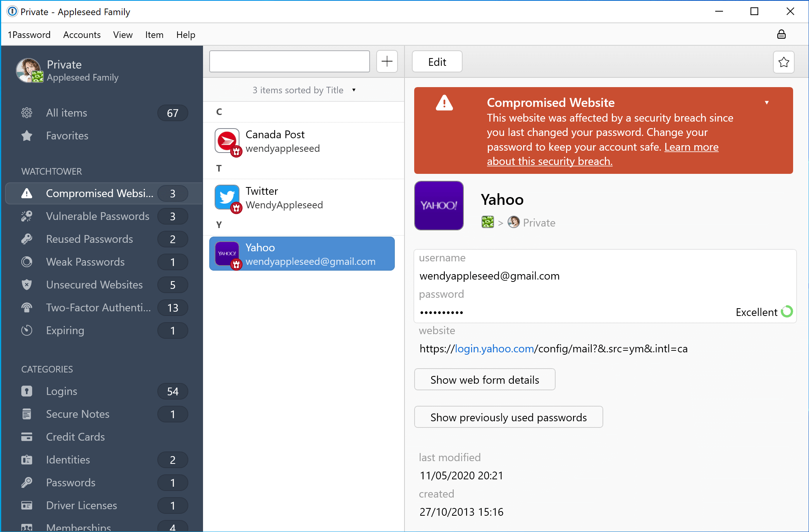Open the sort by Title dropdown arrow
The width and height of the screenshot is (809, 532).
click(354, 90)
